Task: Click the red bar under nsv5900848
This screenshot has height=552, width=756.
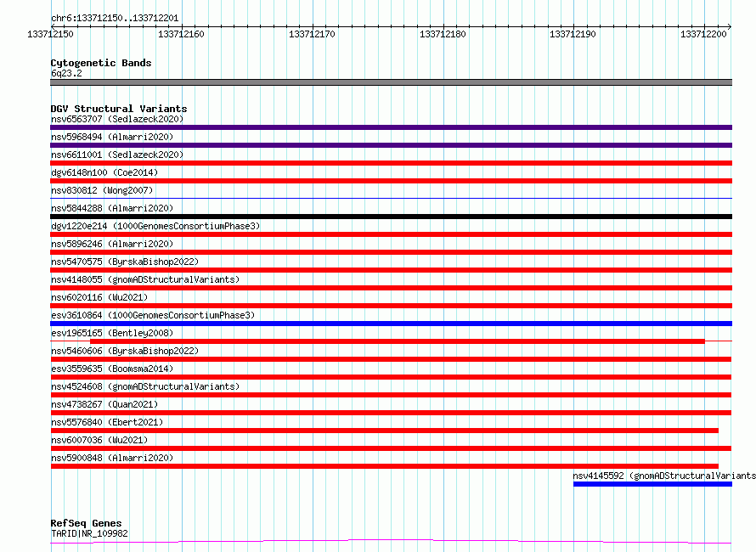Action: pos(384,466)
